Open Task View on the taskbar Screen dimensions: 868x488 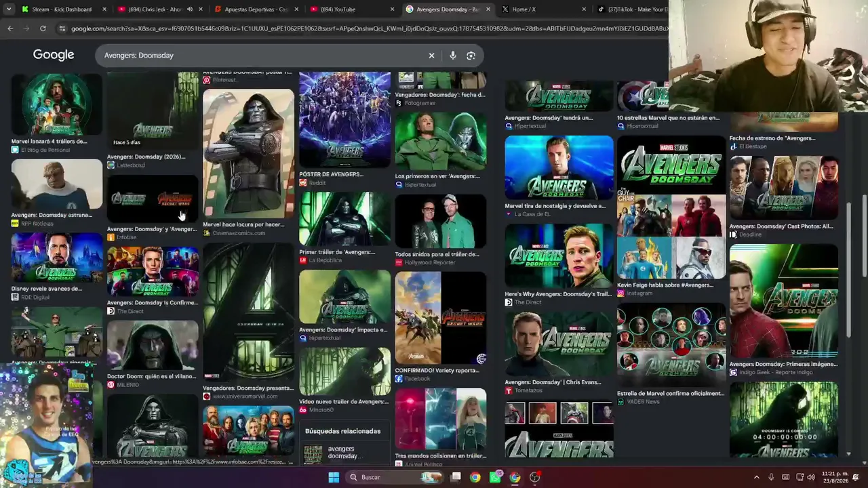click(x=456, y=477)
